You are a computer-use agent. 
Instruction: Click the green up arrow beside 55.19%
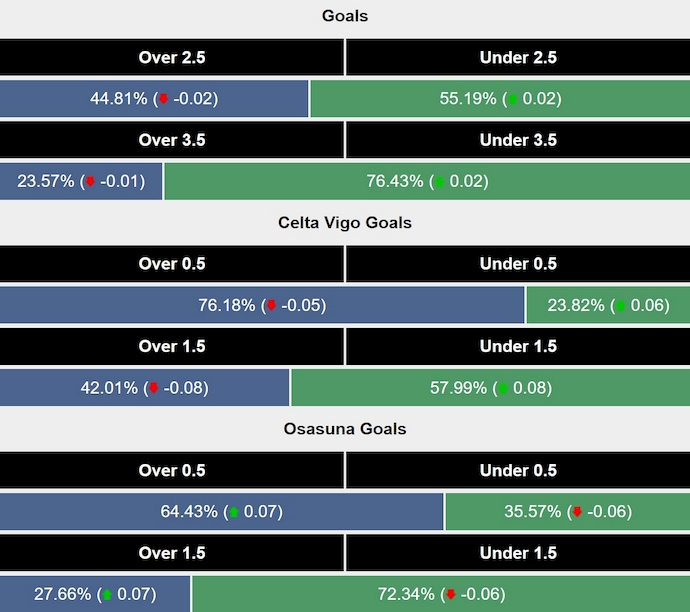tap(513, 99)
